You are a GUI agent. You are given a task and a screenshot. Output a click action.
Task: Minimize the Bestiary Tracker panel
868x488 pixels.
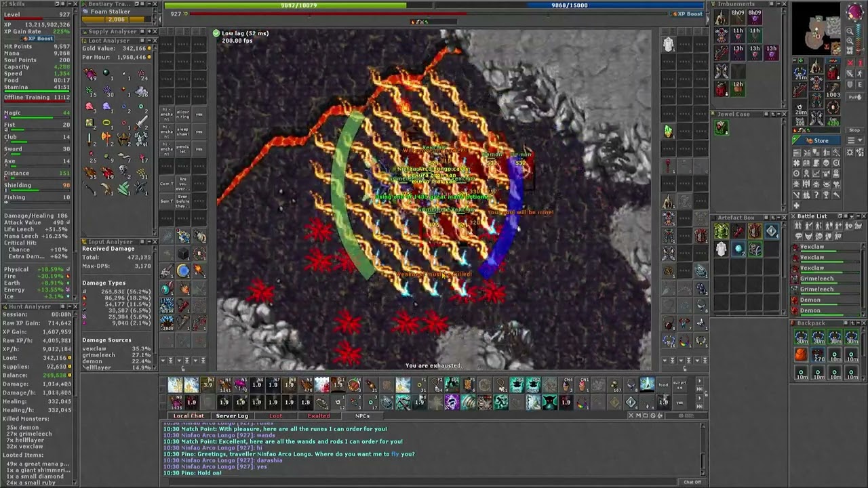pos(149,4)
